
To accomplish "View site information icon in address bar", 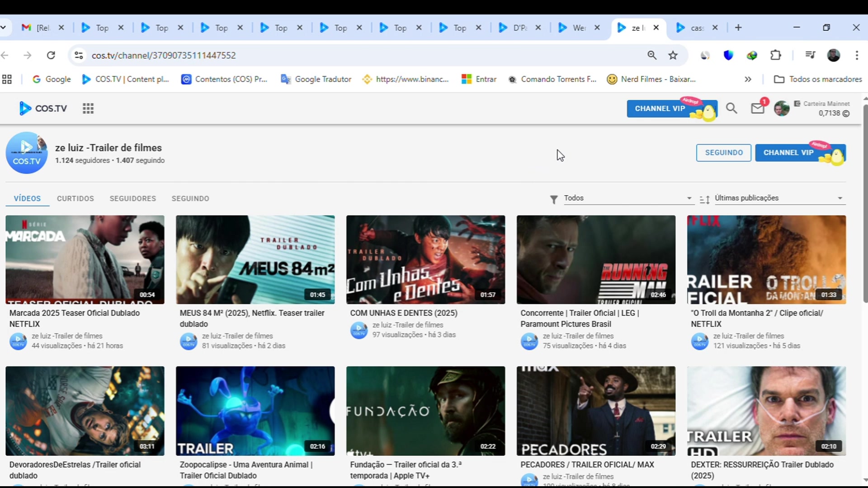I will [79, 55].
